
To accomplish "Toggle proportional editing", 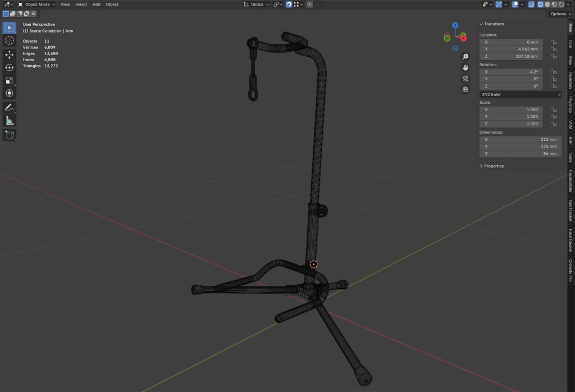I will [x=309, y=4].
